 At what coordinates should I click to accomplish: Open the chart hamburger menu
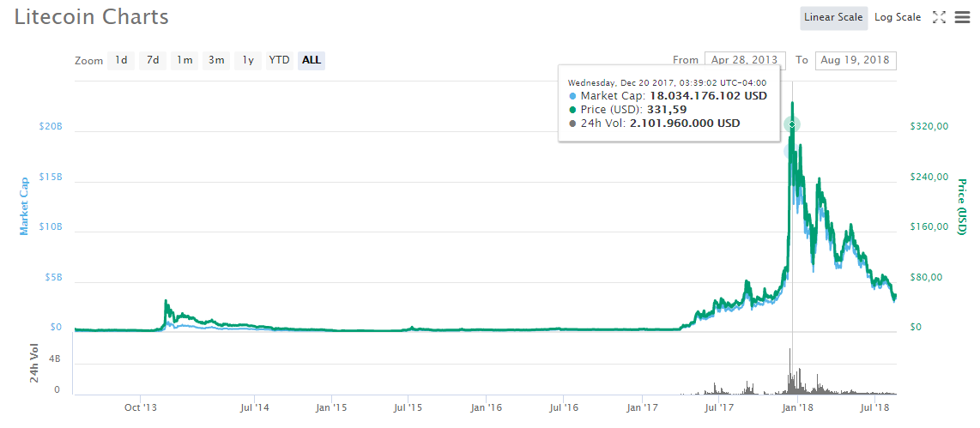pyautogui.click(x=963, y=17)
